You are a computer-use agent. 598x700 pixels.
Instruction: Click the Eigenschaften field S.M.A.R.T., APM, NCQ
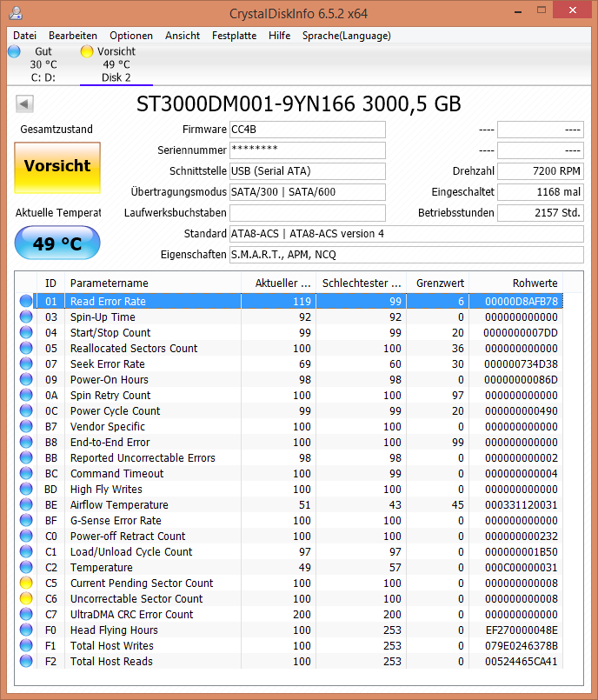(x=407, y=255)
